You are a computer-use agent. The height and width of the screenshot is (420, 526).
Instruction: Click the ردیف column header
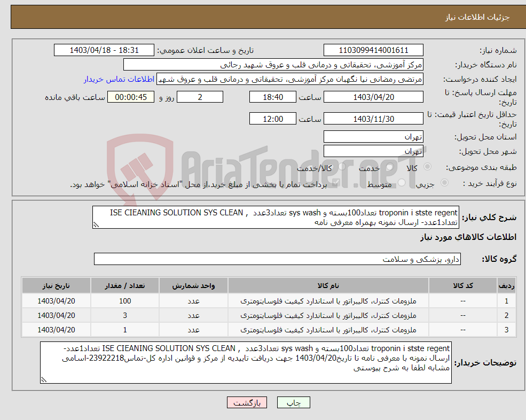[x=506, y=286]
